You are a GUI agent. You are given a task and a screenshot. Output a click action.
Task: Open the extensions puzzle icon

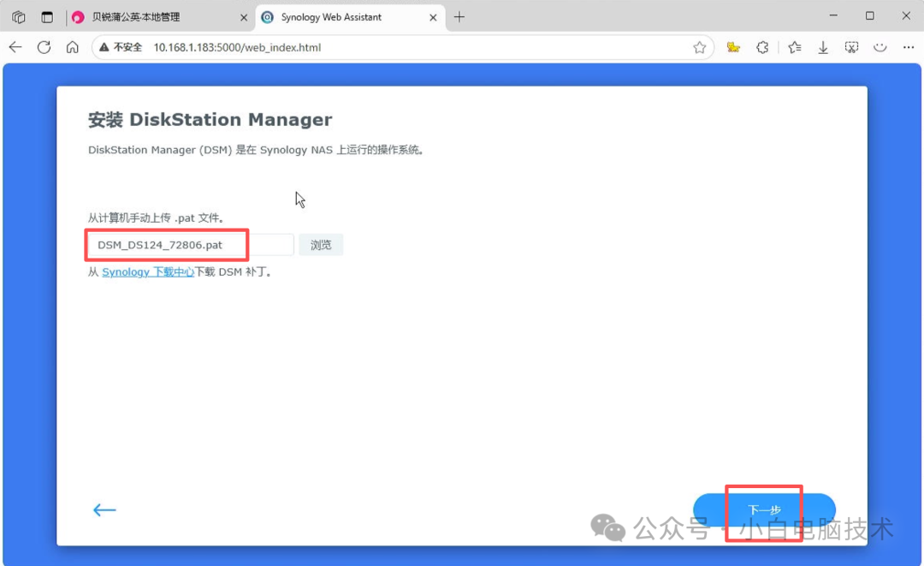[x=762, y=47]
